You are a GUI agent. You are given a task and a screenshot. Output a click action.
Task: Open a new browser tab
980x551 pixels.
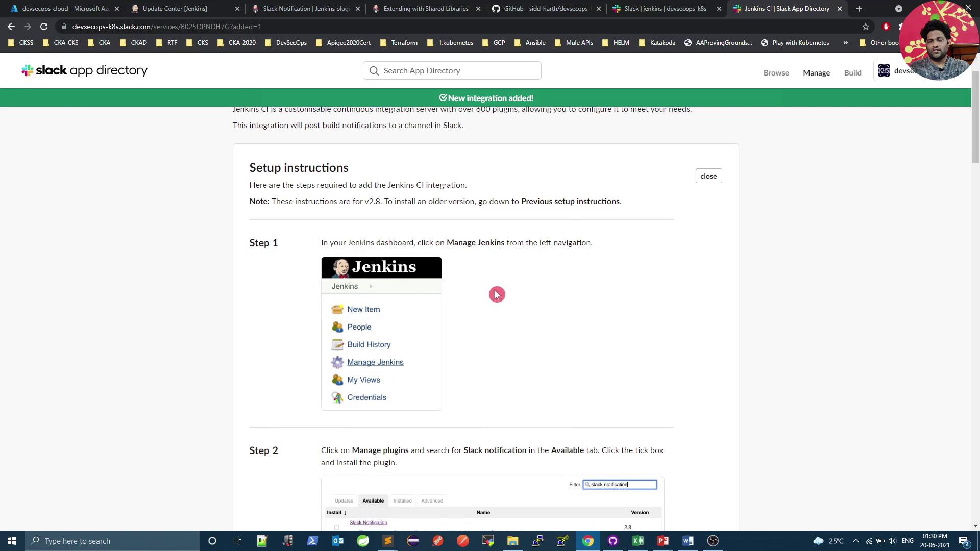click(x=859, y=9)
